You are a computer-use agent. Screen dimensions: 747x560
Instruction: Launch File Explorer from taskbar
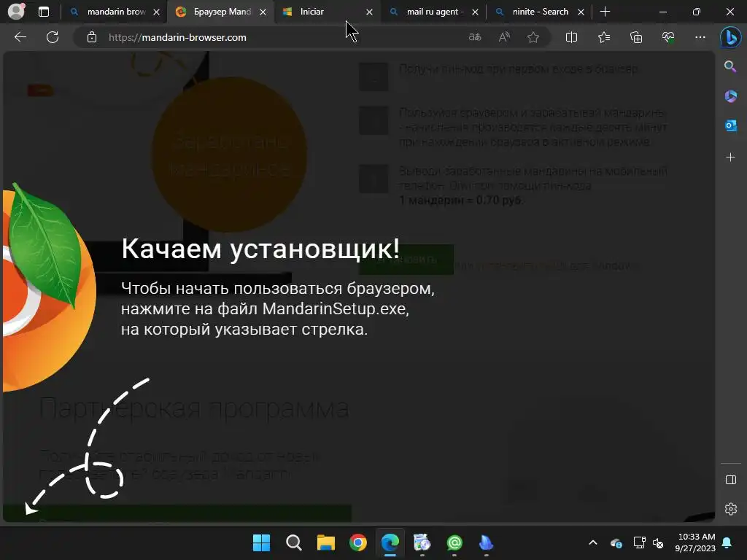pos(326,542)
